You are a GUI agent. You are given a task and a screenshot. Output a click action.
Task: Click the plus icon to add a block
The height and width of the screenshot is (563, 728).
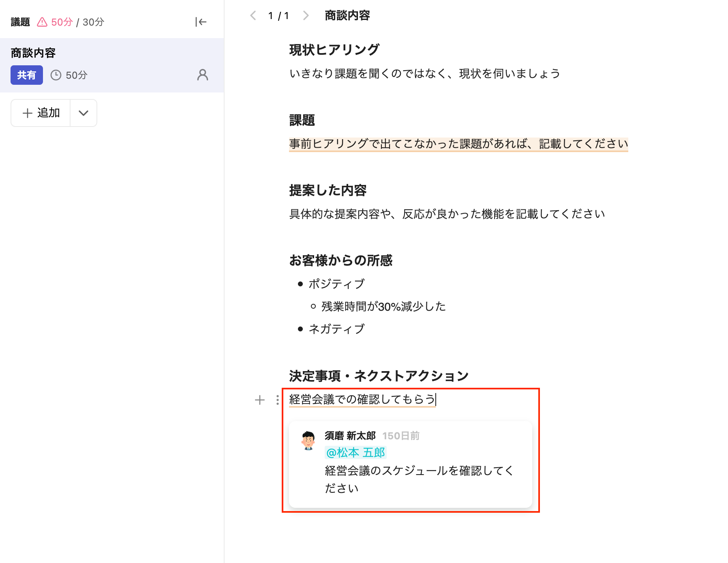click(260, 400)
